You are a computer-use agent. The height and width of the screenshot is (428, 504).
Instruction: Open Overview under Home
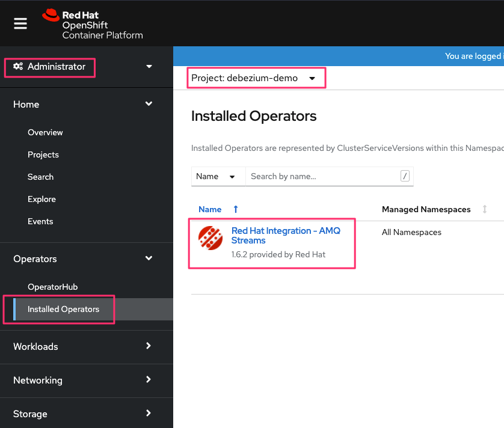coord(45,132)
